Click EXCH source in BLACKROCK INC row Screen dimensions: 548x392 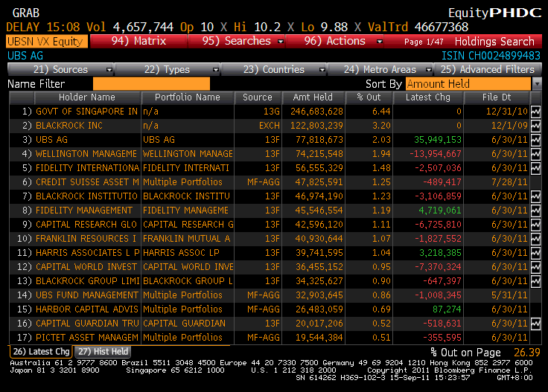pyautogui.click(x=269, y=126)
